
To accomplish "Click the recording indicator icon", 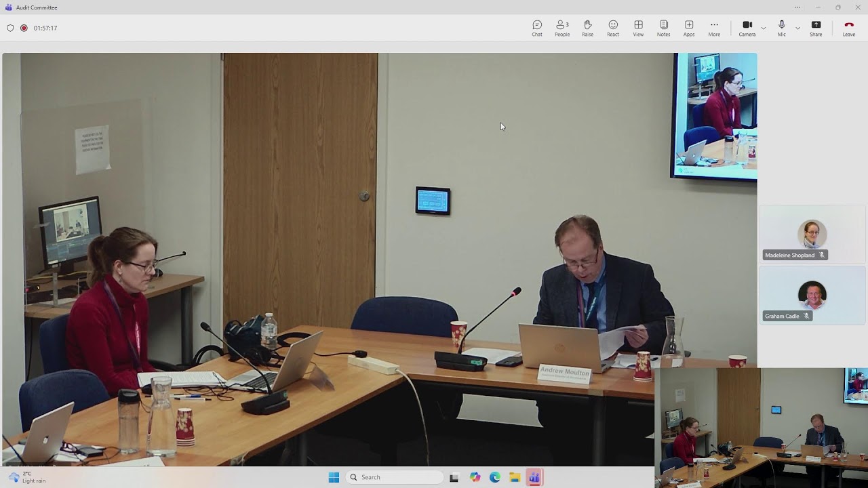I will point(24,28).
